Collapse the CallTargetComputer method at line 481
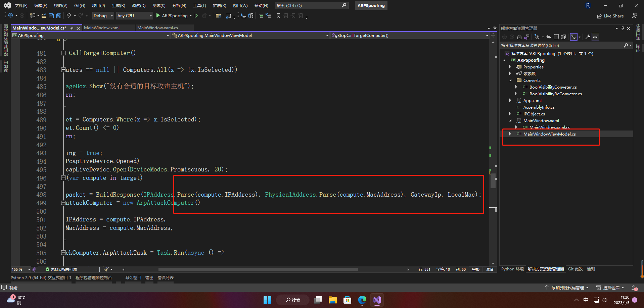Image resolution: width=644 pixels, height=308 pixels. tap(63, 53)
